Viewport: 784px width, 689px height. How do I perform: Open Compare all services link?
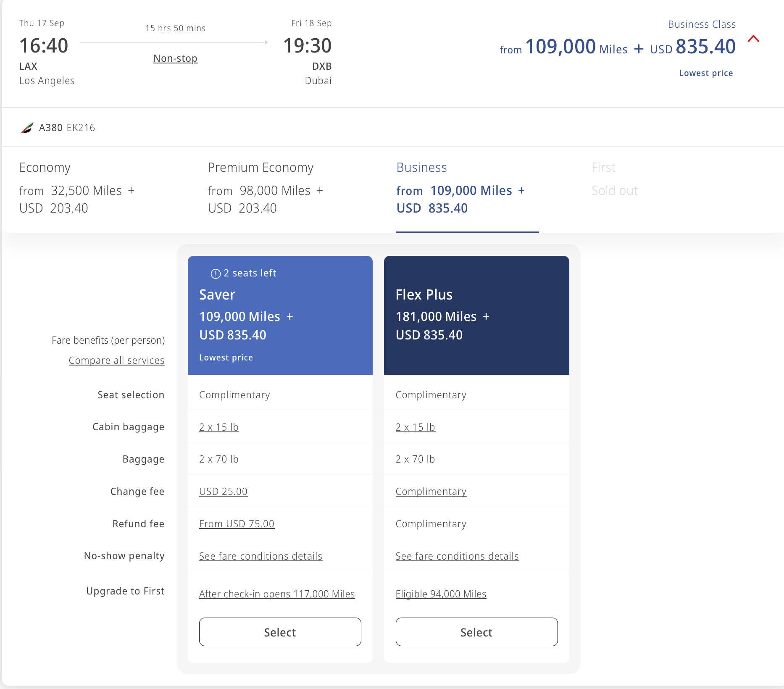(117, 360)
